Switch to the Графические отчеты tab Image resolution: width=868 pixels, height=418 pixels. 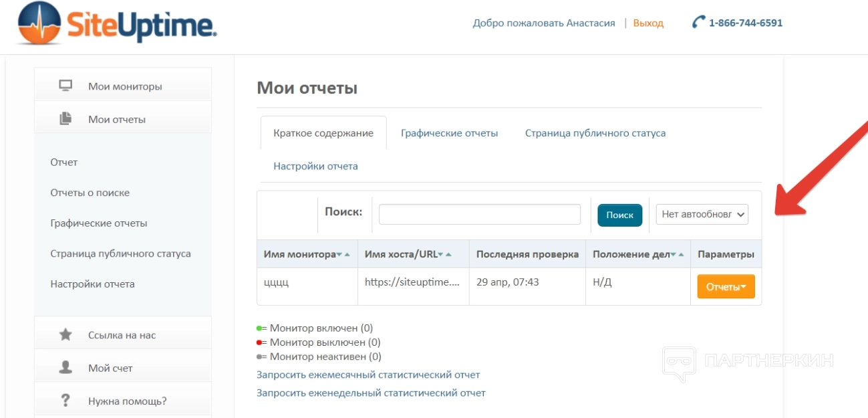click(x=449, y=133)
